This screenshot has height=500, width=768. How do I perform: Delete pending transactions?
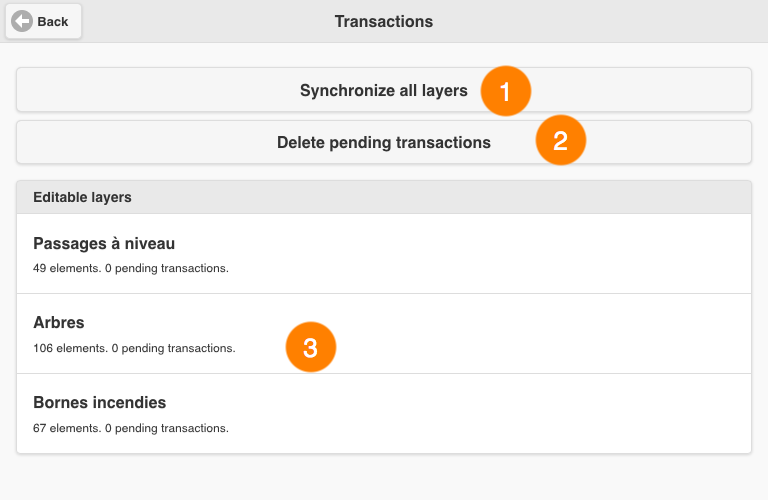[x=384, y=142]
